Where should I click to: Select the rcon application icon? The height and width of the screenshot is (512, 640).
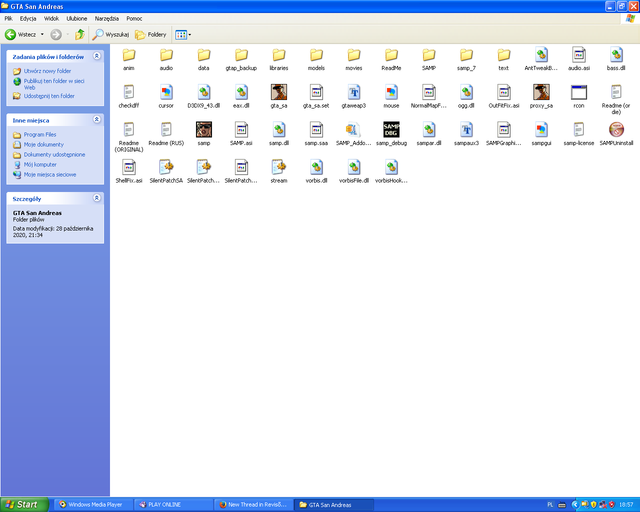(579, 92)
